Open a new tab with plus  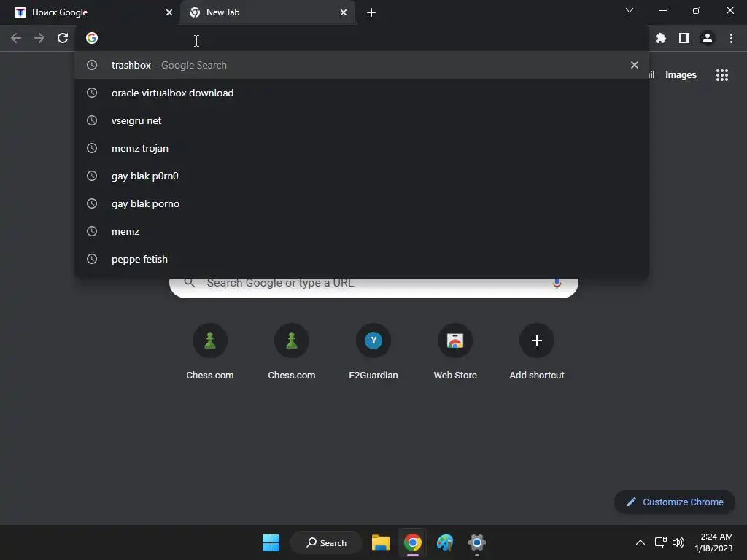[x=371, y=12]
